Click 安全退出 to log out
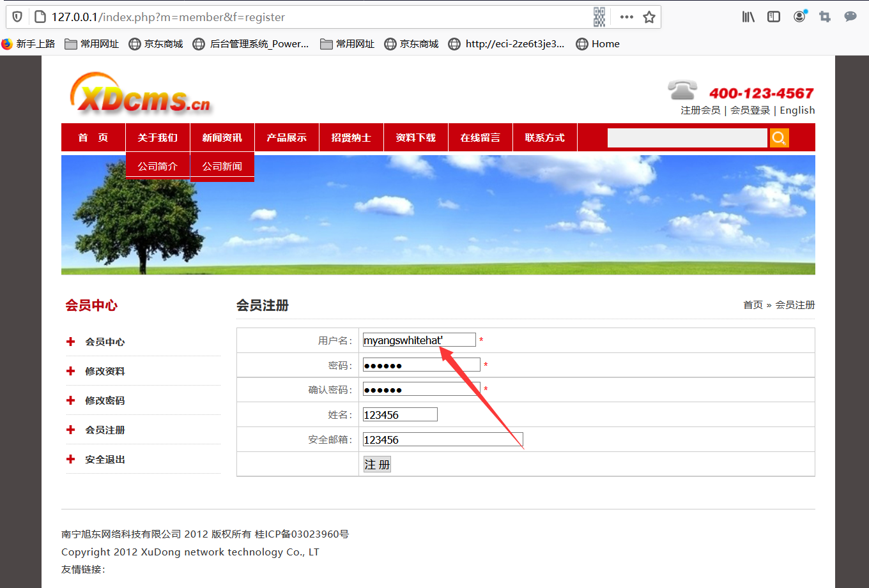The image size is (869, 588). point(105,459)
